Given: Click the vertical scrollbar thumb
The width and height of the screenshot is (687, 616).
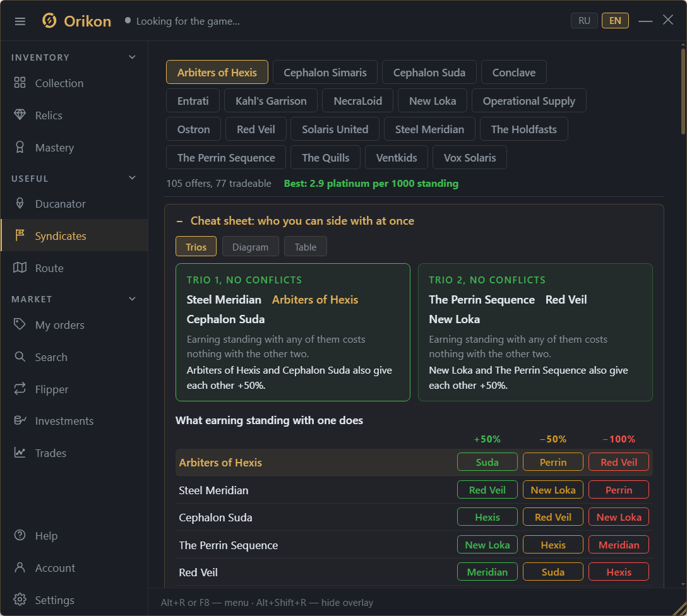Looking at the screenshot, I should point(683,91).
